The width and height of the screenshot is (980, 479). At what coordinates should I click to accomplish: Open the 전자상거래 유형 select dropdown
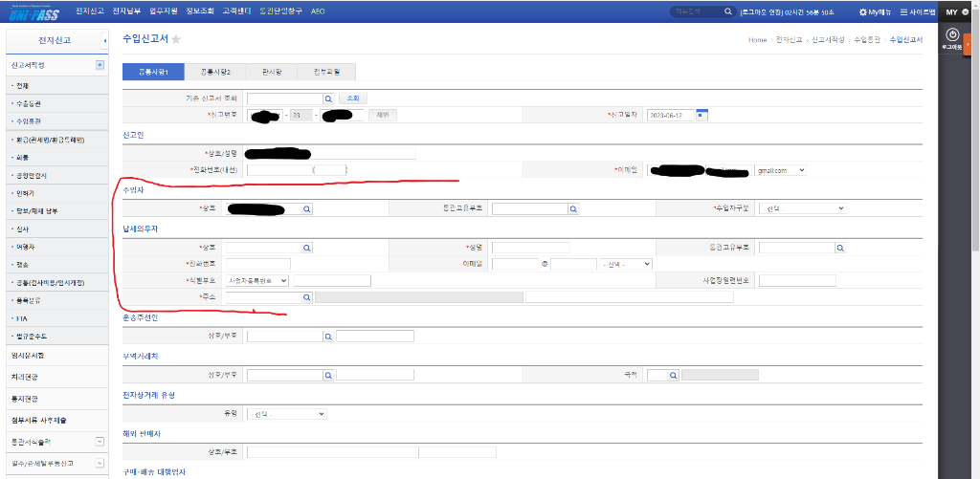pos(287,414)
